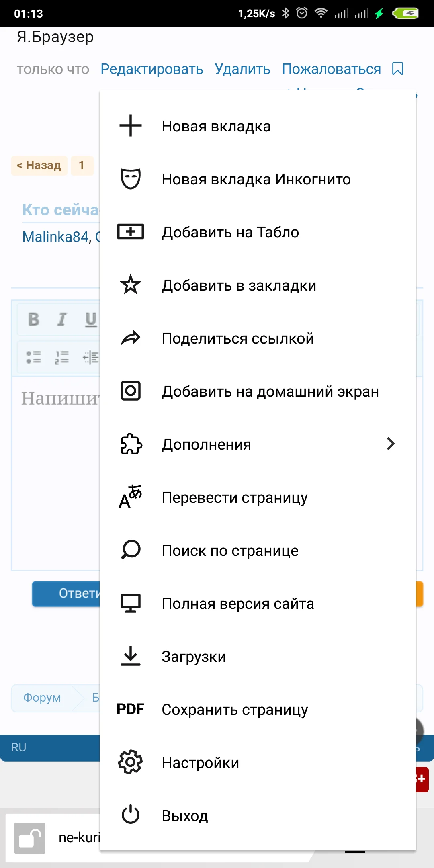The width and height of the screenshot is (434, 868).
Task: Tap the settings gear icon
Action: [131, 762]
